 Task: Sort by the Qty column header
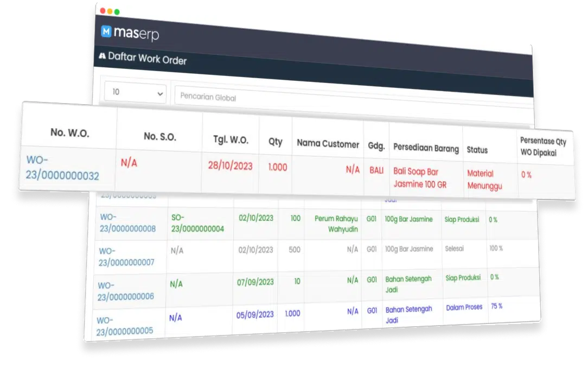point(275,142)
